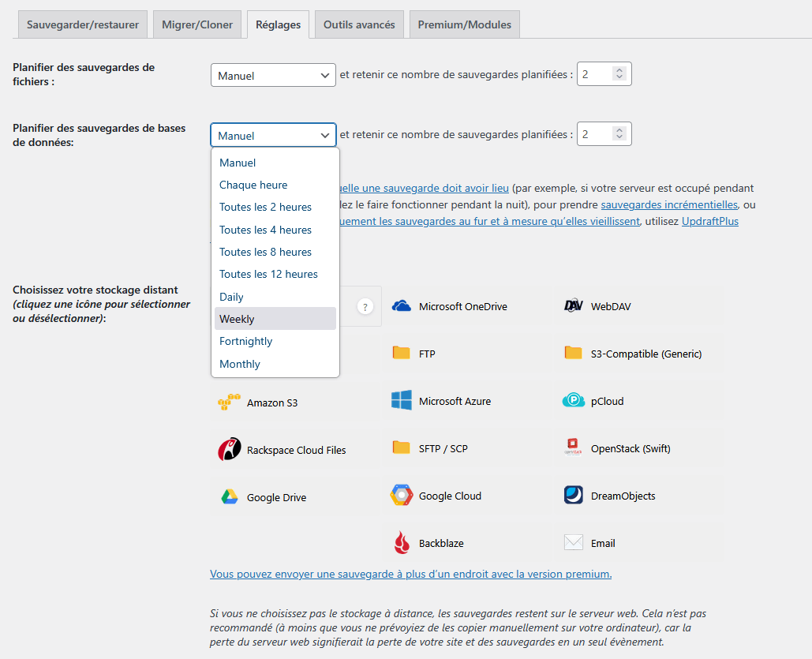
Task: Switch to the Sauvegarder/restaurer tab
Action: (82, 24)
